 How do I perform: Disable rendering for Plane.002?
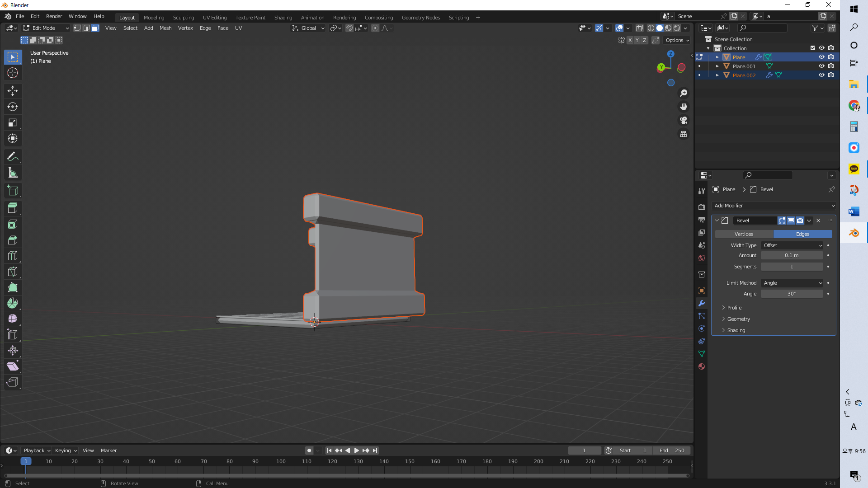(x=831, y=75)
